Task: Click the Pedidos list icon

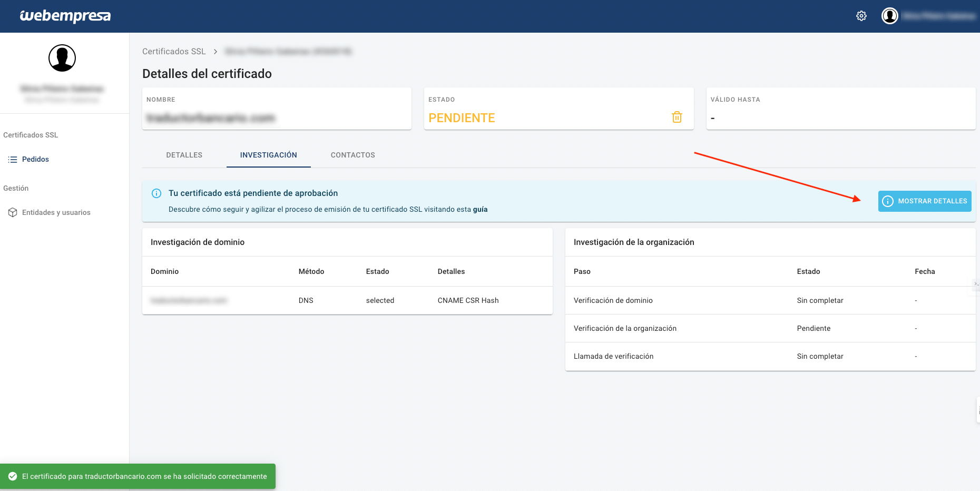Action: point(13,160)
